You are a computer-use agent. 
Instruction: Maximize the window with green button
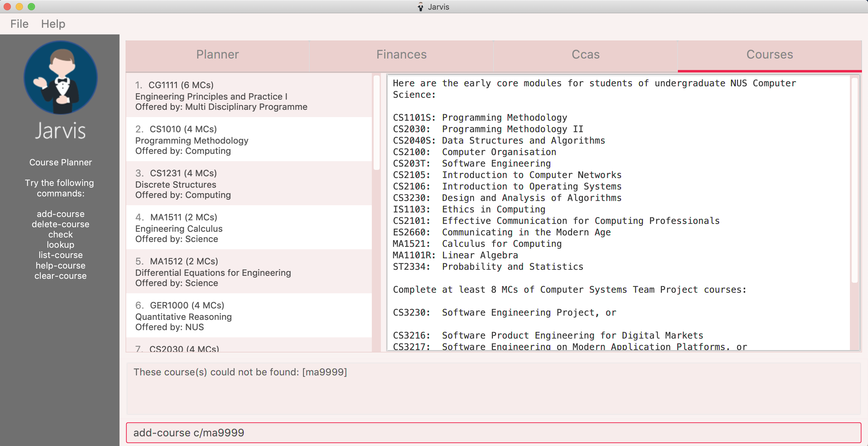point(31,7)
